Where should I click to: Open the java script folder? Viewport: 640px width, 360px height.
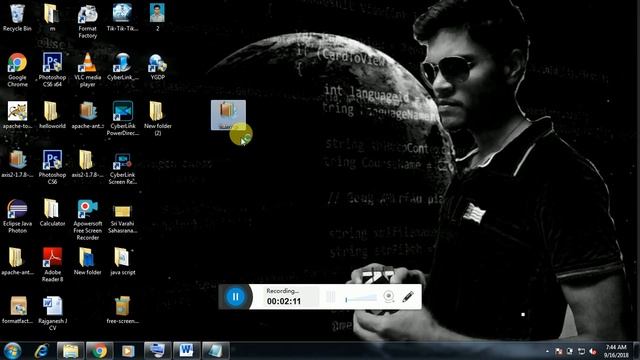122,261
